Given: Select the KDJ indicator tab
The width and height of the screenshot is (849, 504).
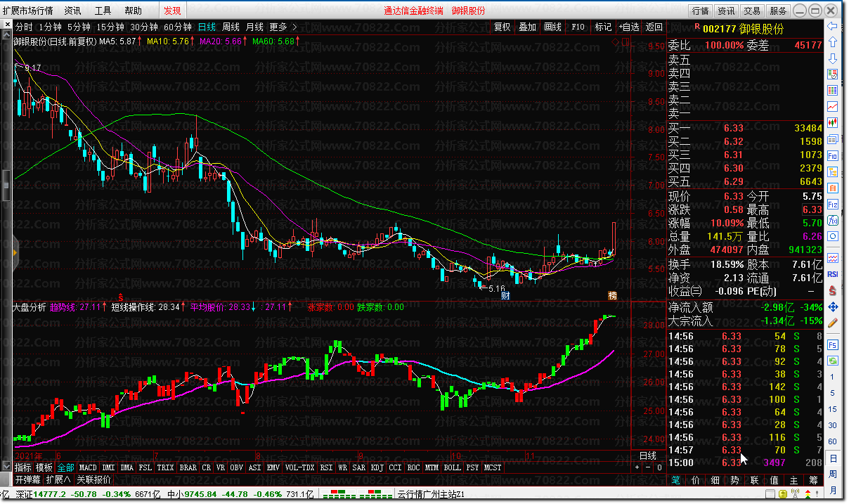Looking at the screenshot, I should [377, 467].
